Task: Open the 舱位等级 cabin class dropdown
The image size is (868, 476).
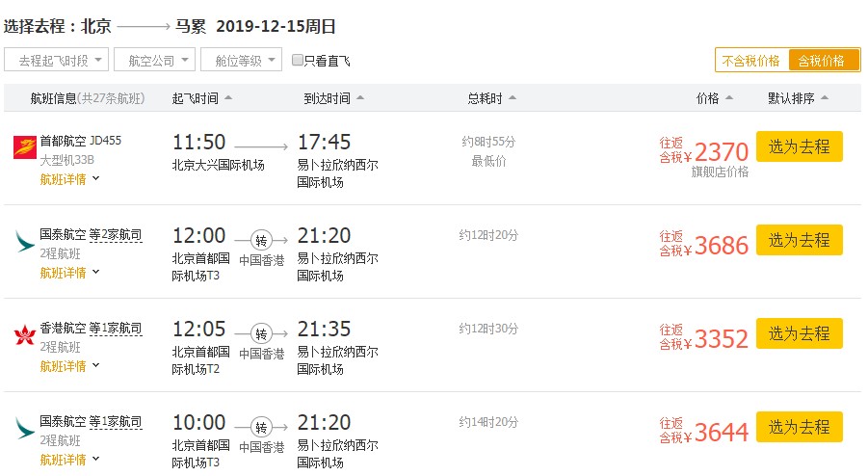Action: coord(241,61)
